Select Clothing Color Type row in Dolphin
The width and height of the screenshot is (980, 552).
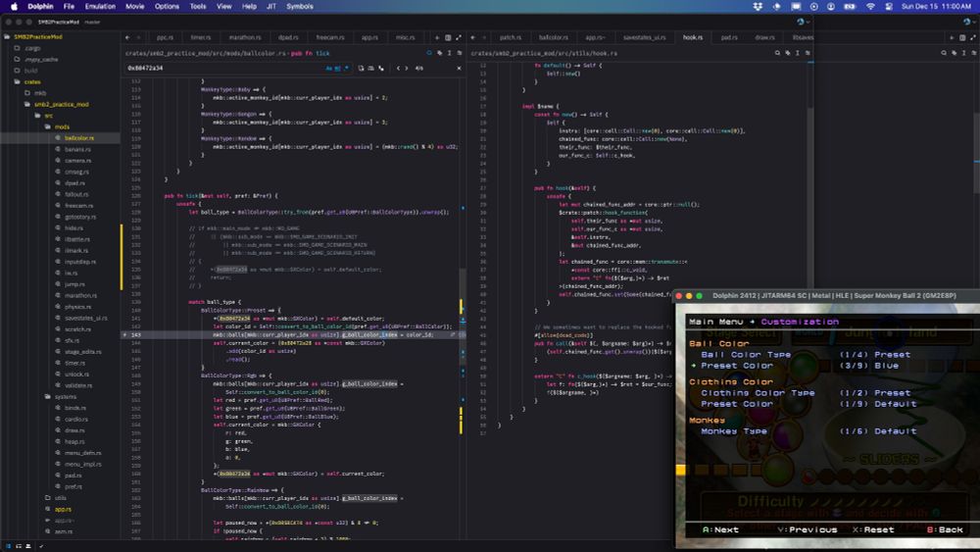tap(805, 393)
